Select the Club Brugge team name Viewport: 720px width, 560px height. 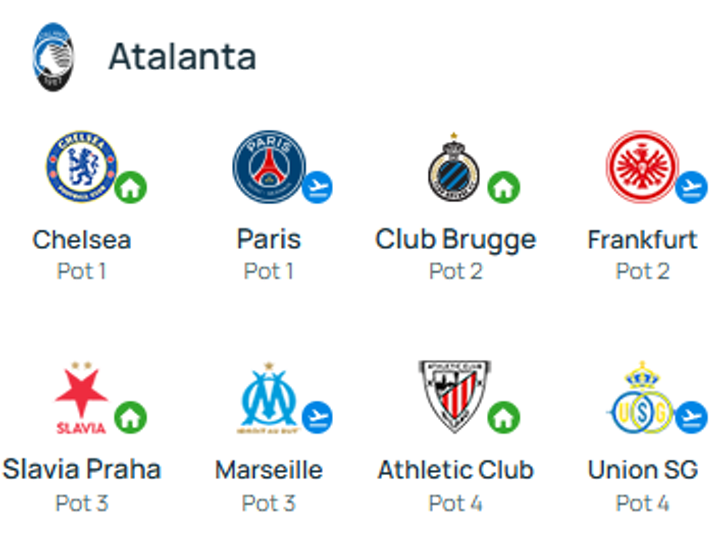[455, 240]
